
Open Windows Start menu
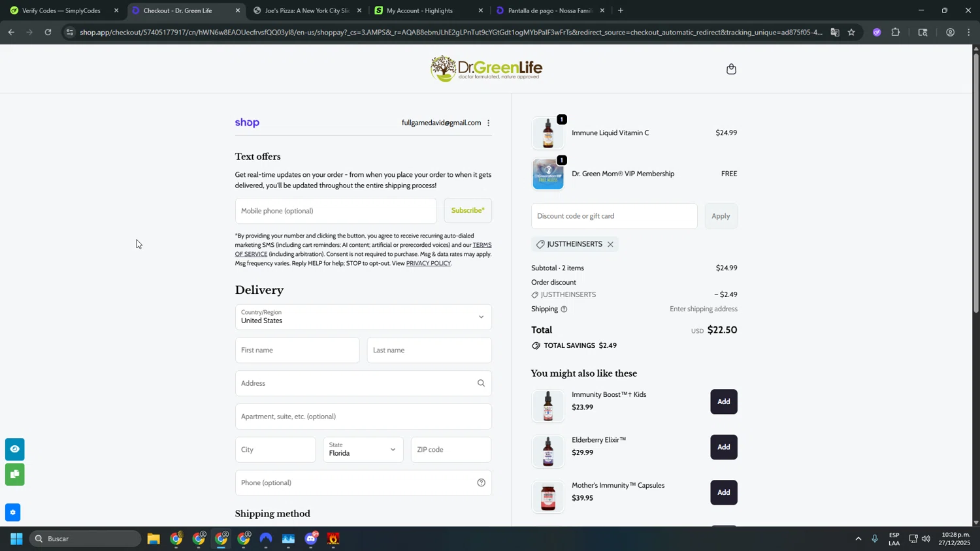click(x=16, y=539)
